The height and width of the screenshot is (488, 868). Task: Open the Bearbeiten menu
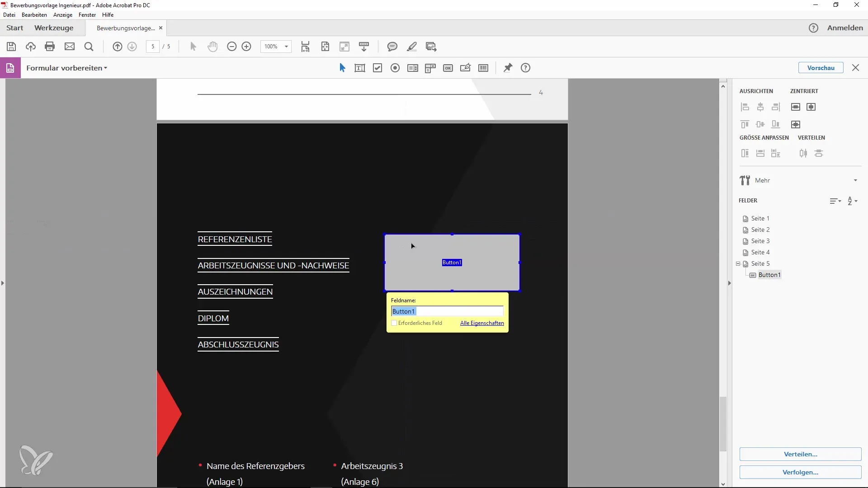coord(34,15)
